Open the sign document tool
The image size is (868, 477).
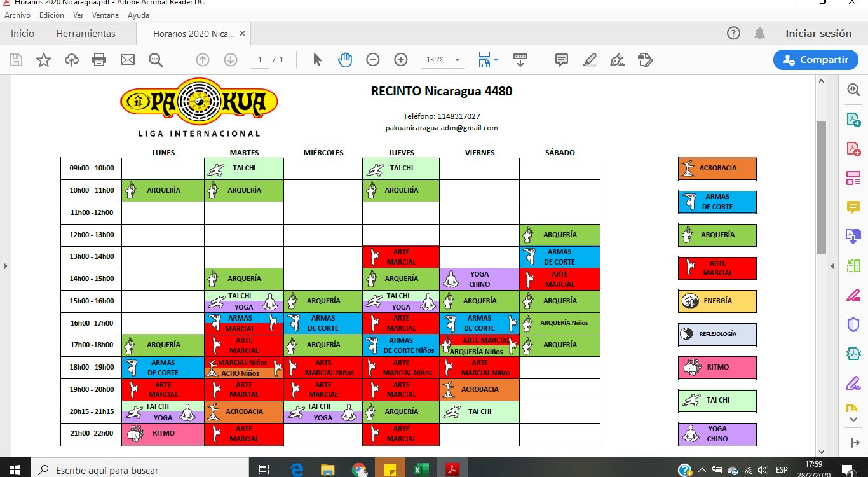pos(617,60)
